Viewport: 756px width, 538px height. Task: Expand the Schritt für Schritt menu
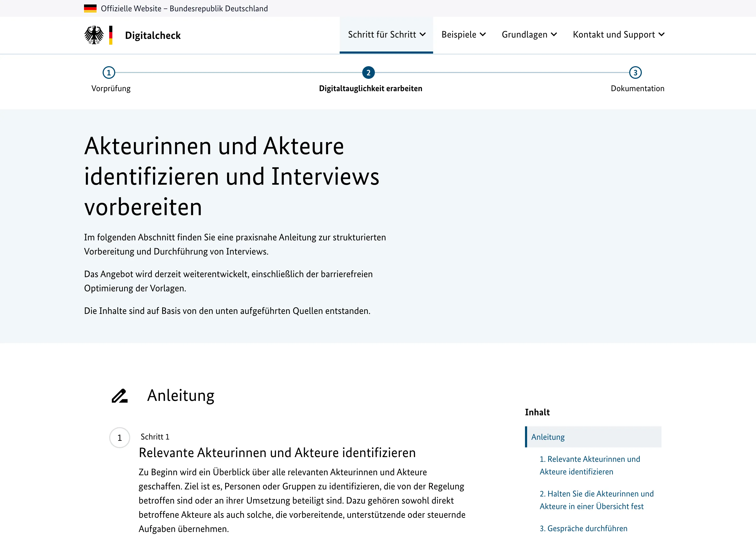click(x=386, y=35)
